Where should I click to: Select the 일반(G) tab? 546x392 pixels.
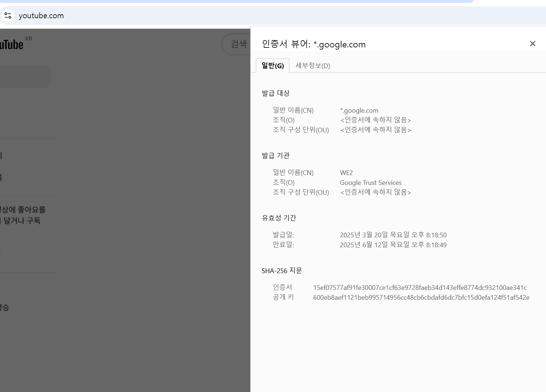[272, 66]
